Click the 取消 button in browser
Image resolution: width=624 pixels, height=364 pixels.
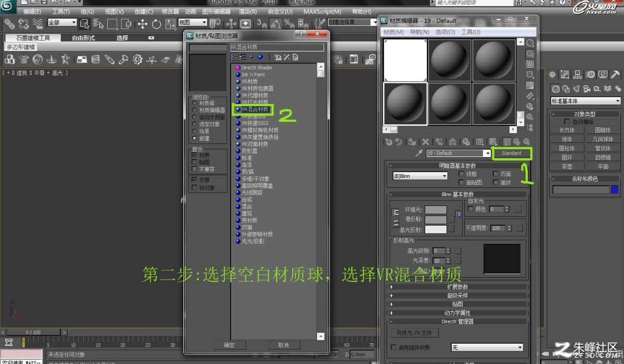283,345
